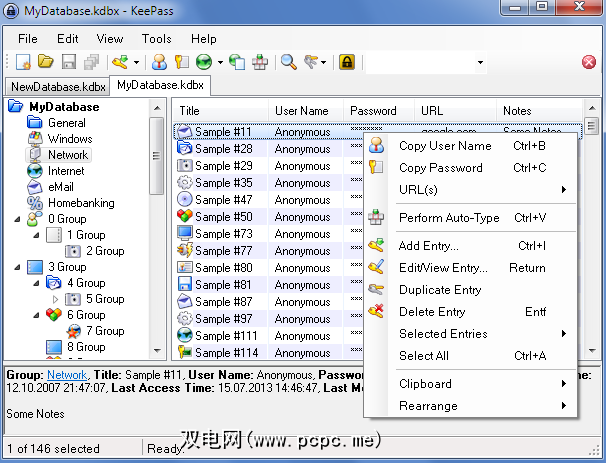
Task: Follow the Network group link in details
Action: coord(67,375)
